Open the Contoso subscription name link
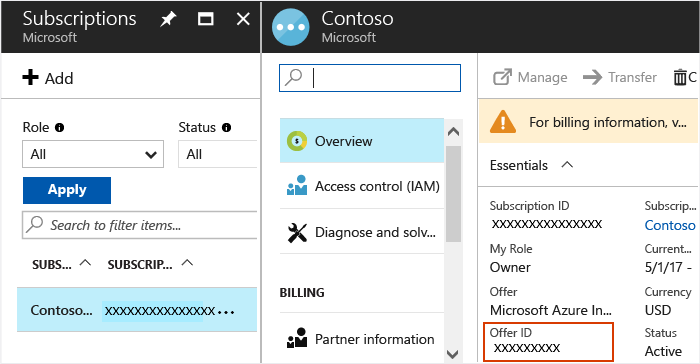This screenshot has height=364, width=700. coord(670,225)
